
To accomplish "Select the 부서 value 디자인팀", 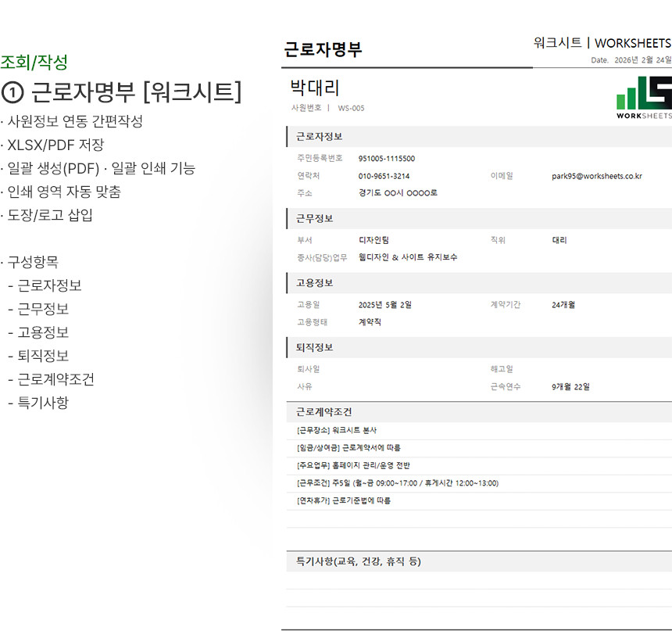I will coord(374,241).
